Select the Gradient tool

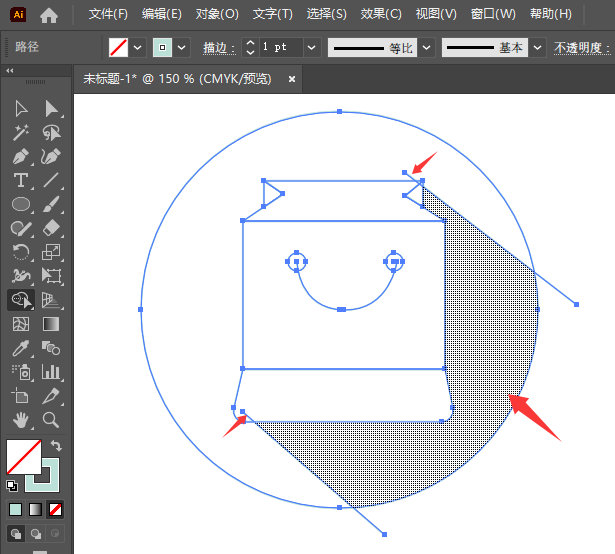coord(51,324)
